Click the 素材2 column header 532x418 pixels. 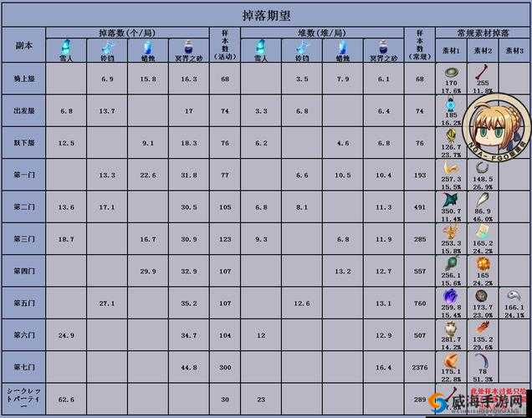pos(483,50)
